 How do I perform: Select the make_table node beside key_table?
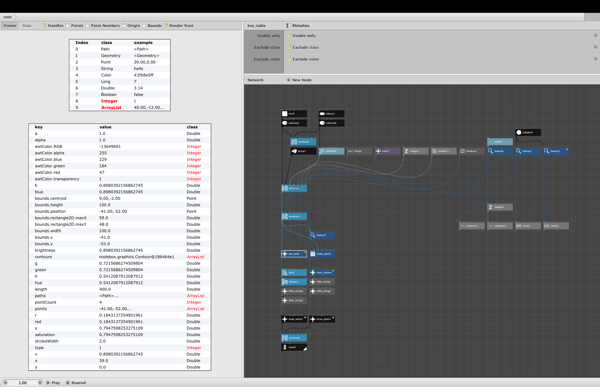click(322, 254)
